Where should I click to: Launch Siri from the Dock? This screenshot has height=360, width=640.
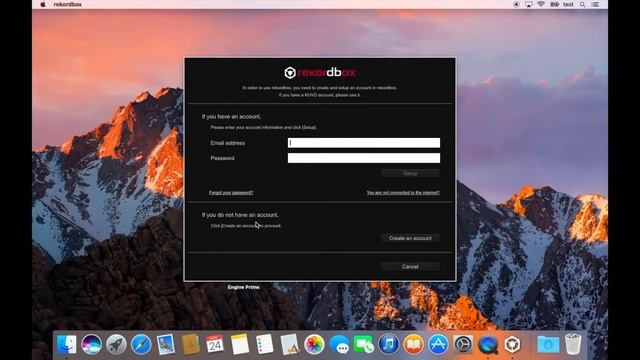coord(91,344)
